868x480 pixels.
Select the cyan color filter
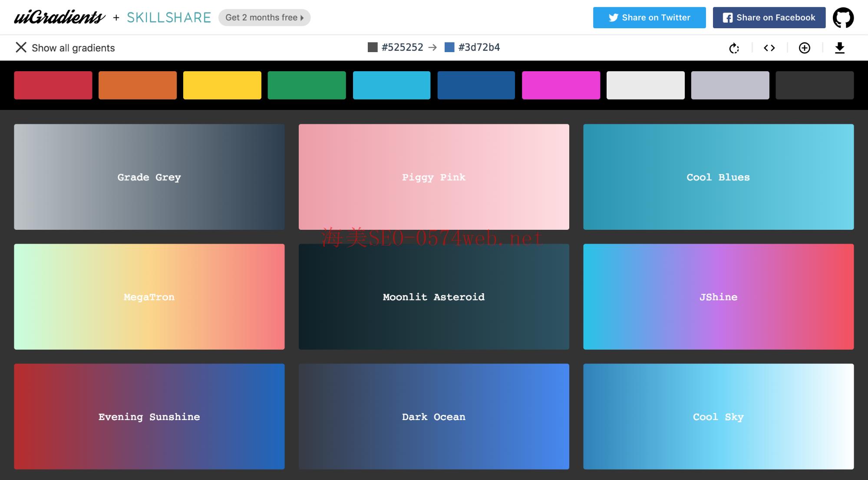click(392, 85)
